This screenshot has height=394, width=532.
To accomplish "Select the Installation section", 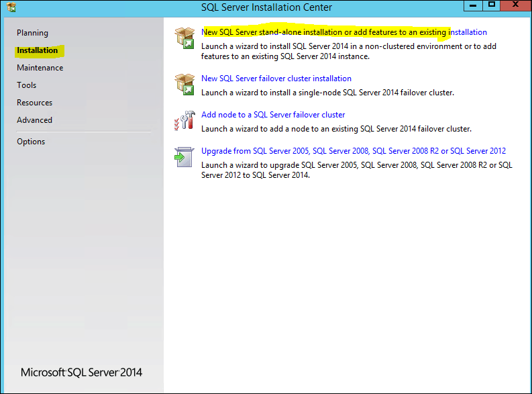I will click(x=38, y=50).
